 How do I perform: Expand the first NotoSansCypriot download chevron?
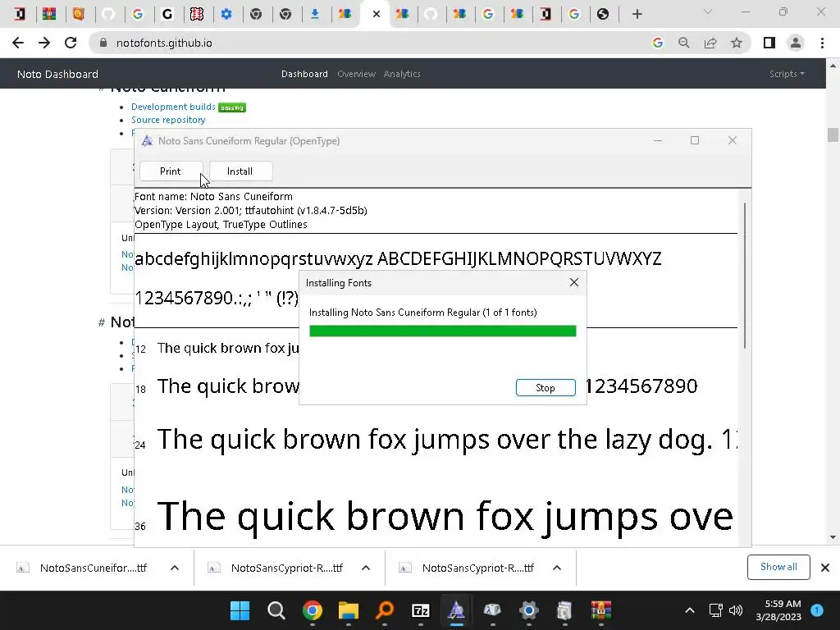366,568
